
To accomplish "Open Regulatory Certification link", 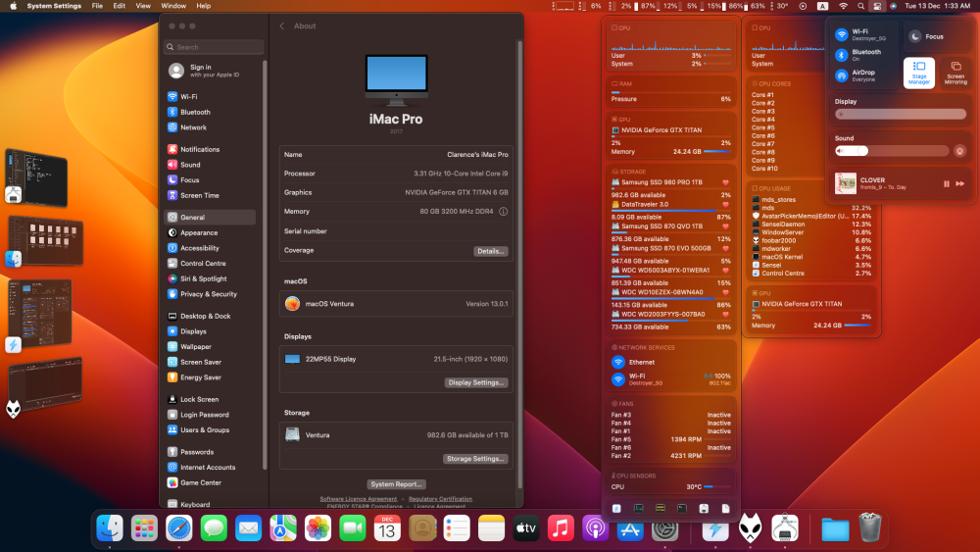I will click(x=441, y=499).
